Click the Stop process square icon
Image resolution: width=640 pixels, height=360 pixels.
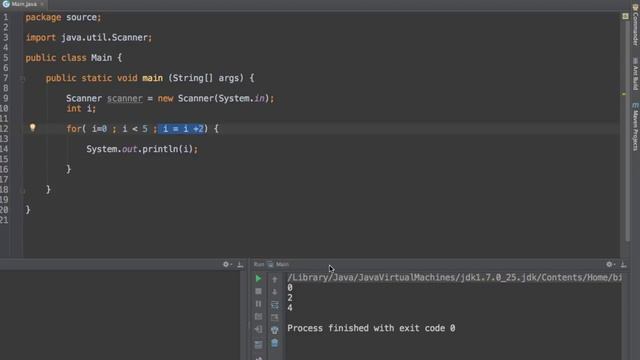[258, 291]
